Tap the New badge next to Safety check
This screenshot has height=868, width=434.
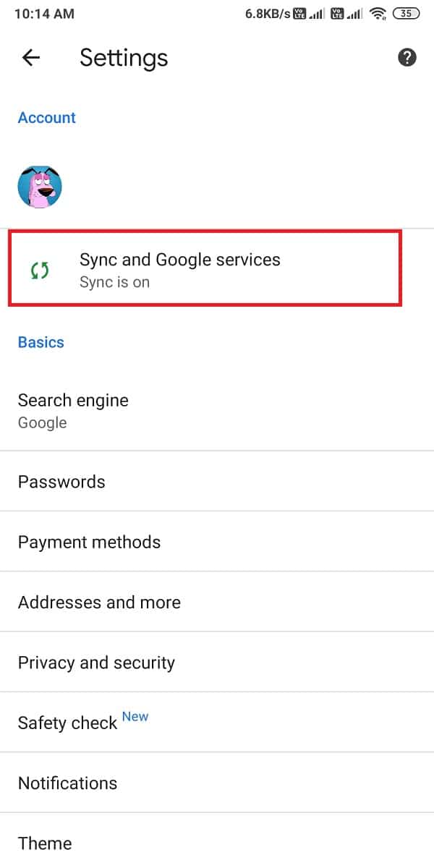point(135,716)
